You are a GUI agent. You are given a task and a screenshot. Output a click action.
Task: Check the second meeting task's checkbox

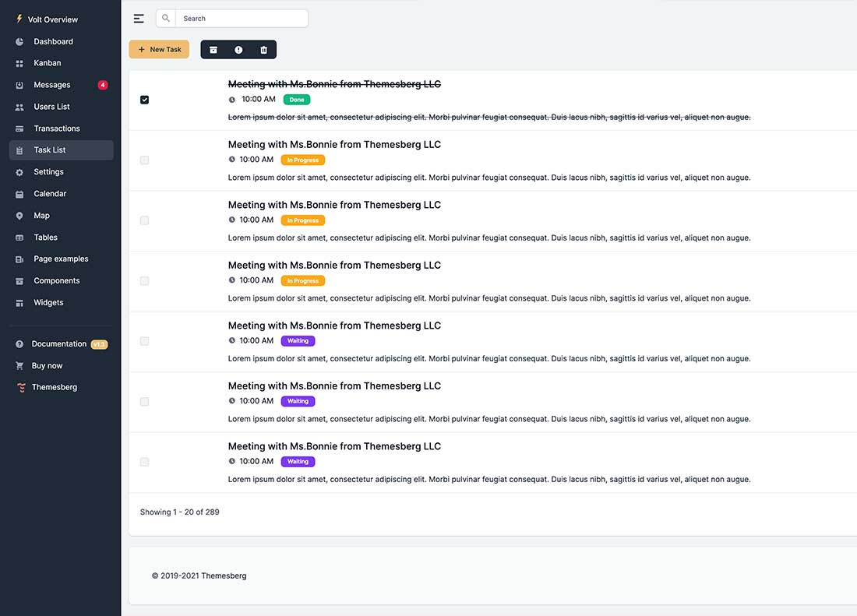(x=144, y=160)
